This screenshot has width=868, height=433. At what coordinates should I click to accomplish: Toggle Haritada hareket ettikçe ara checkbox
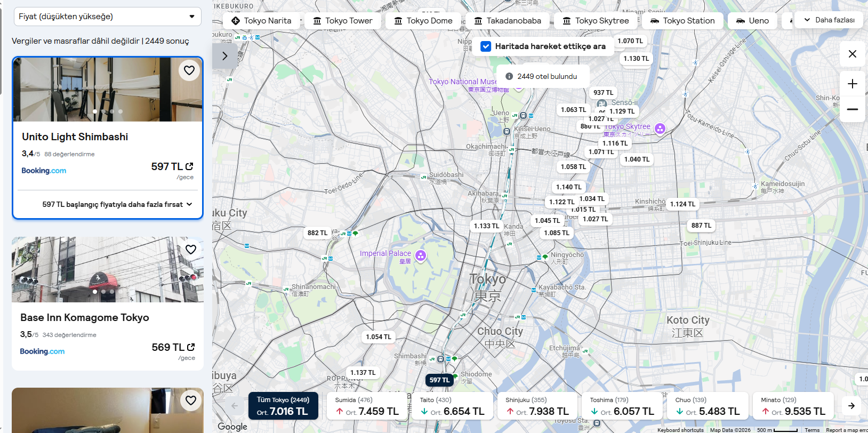click(x=486, y=46)
